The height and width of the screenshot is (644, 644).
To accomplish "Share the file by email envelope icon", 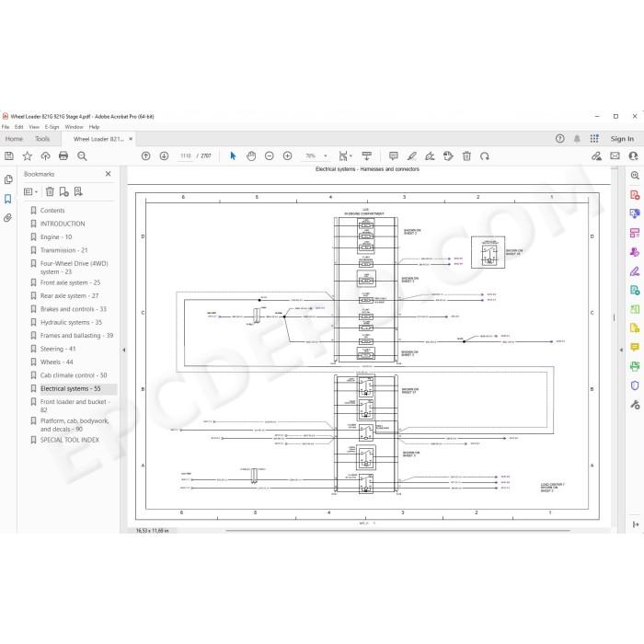I will coord(615,156).
